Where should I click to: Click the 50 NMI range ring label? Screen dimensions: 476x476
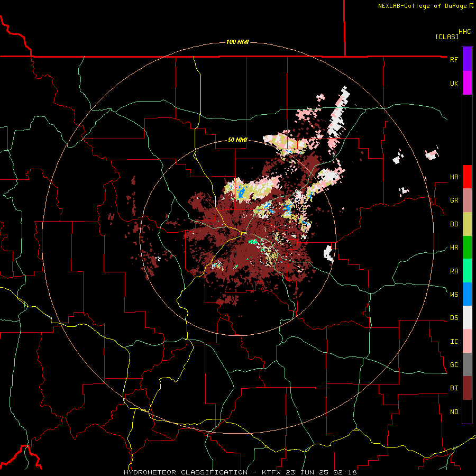pos(237,140)
